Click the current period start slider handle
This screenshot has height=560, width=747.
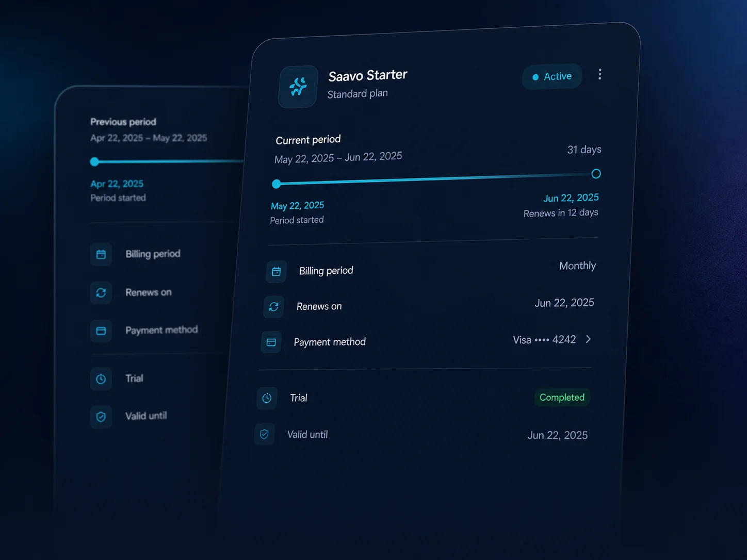click(x=277, y=184)
